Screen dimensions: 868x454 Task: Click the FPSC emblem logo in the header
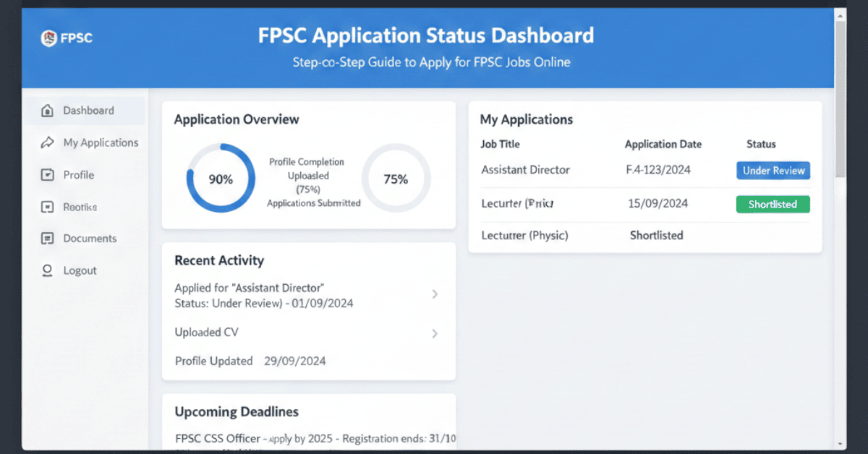coord(49,38)
